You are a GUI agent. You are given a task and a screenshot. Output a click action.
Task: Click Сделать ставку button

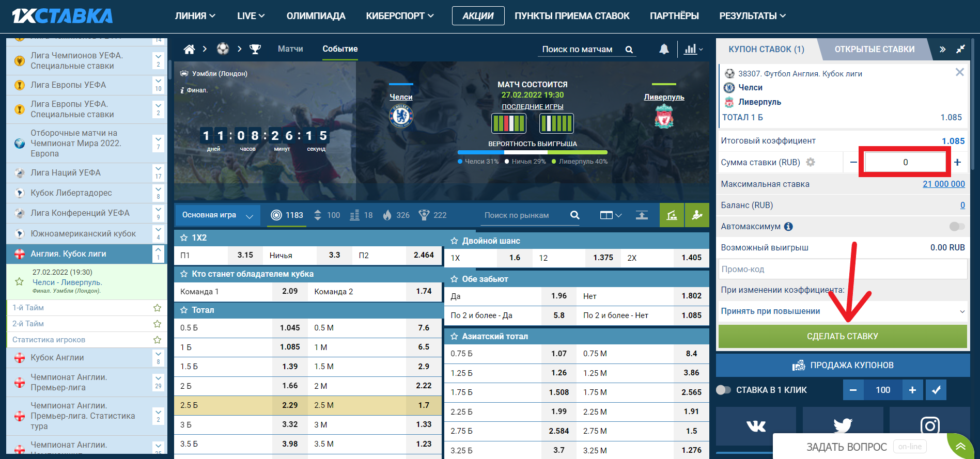point(843,336)
